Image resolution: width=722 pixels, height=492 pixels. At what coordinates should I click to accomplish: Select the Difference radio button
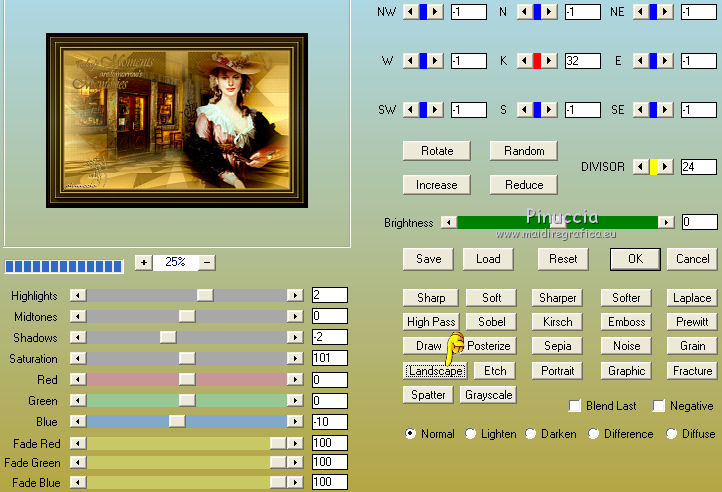point(593,433)
